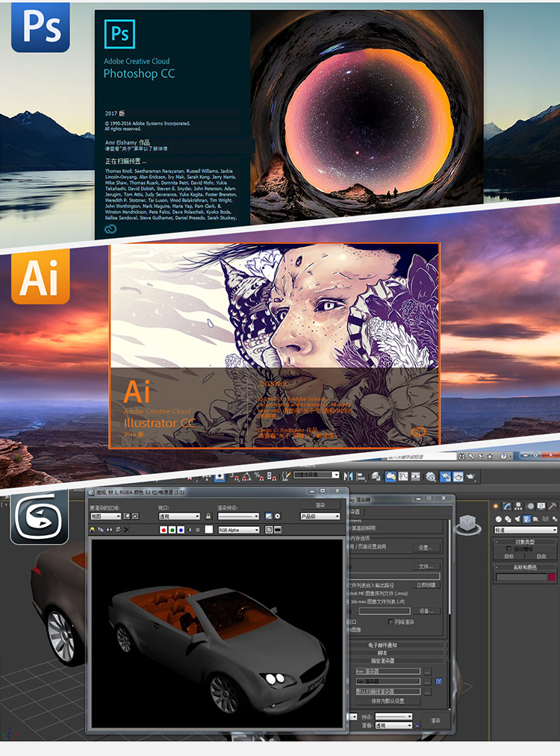Screen dimensions: 560x756
Task: Select the Geometry category sphere icon
Action: pos(498,519)
